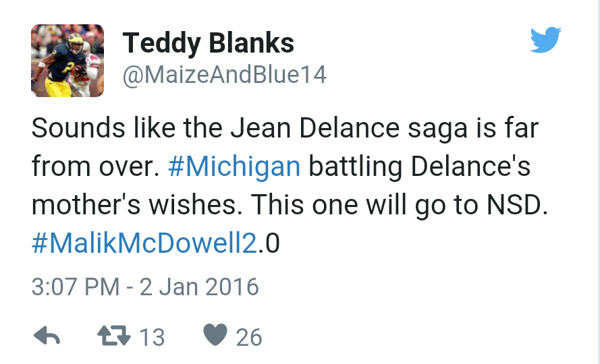600x364 pixels.
Task: Open the #Michigan hashtag
Action: [x=234, y=166]
